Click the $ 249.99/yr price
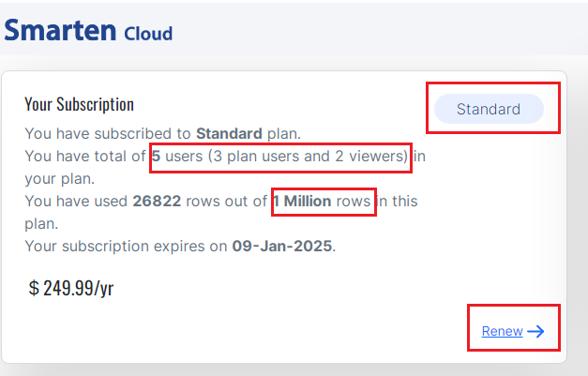This screenshot has height=376, width=588. pyautogui.click(x=71, y=288)
